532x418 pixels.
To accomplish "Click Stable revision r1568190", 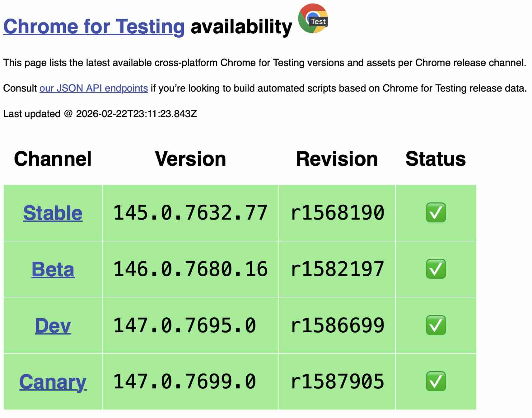I will pos(337,213).
